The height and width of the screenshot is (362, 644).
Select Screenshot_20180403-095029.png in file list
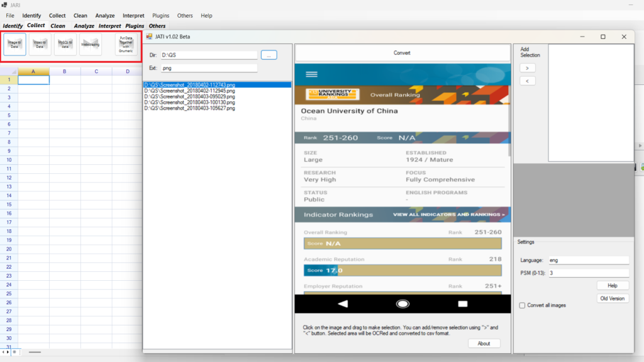pos(189,96)
